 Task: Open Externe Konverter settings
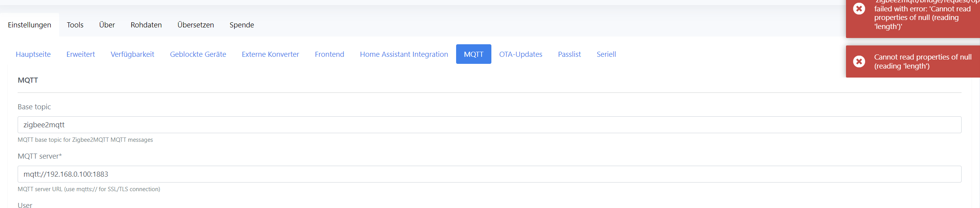(x=270, y=54)
